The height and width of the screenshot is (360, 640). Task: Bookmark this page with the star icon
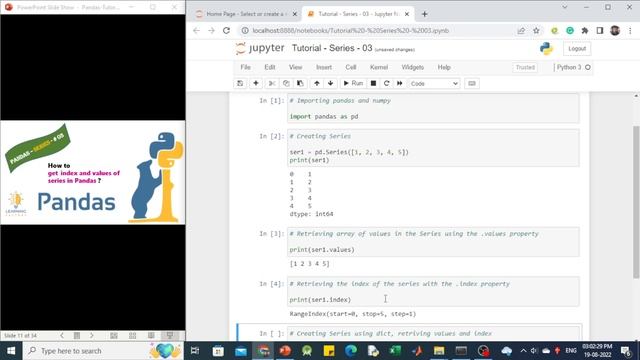pyautogui.click(x=536, y=31)
